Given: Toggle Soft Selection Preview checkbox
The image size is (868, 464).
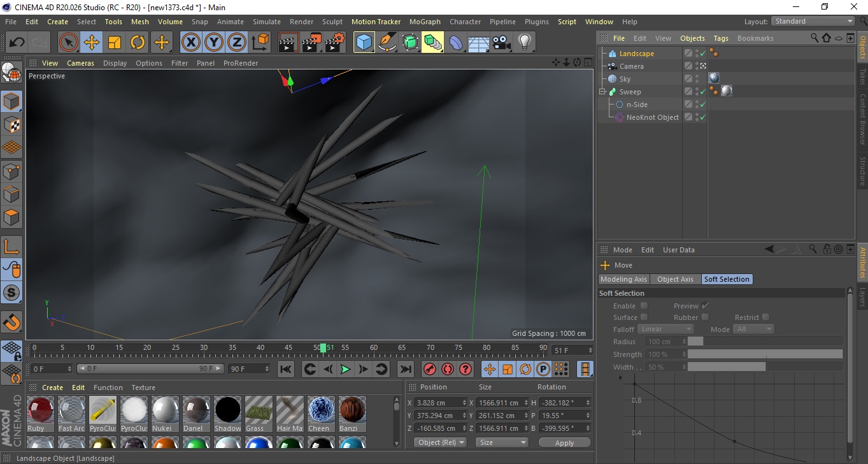Looking at the screenshot, I should (x=706, y=306).
